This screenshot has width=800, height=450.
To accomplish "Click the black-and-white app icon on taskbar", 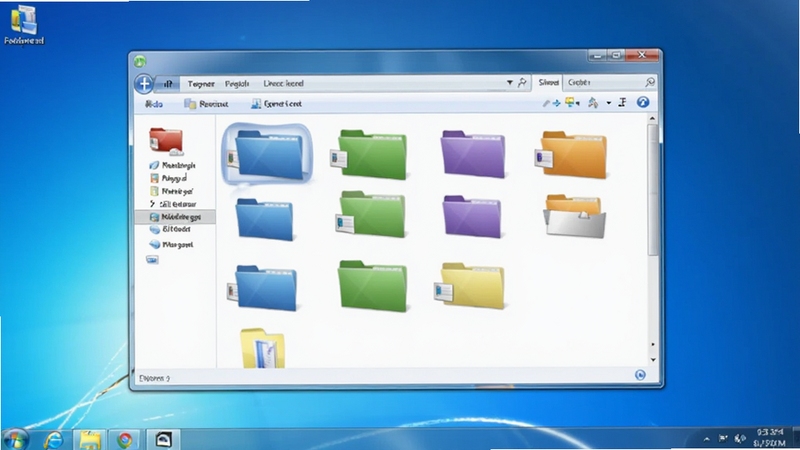I will 163,439.
